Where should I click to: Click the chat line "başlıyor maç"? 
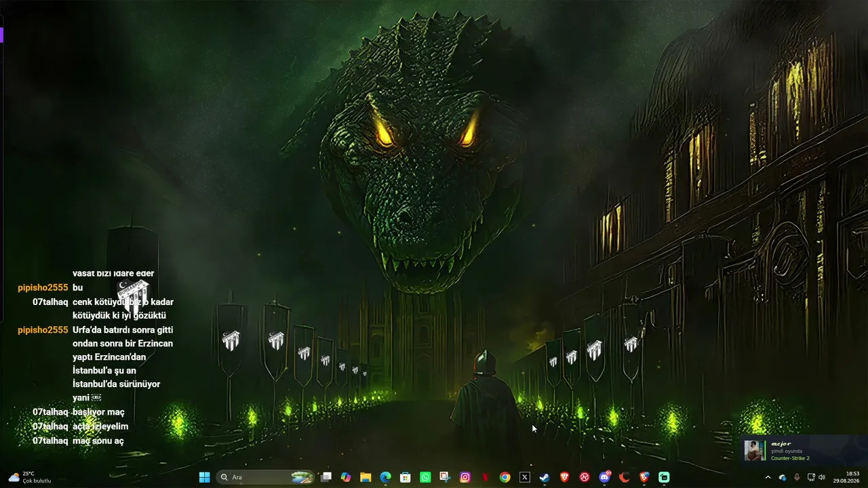point(98,412)
